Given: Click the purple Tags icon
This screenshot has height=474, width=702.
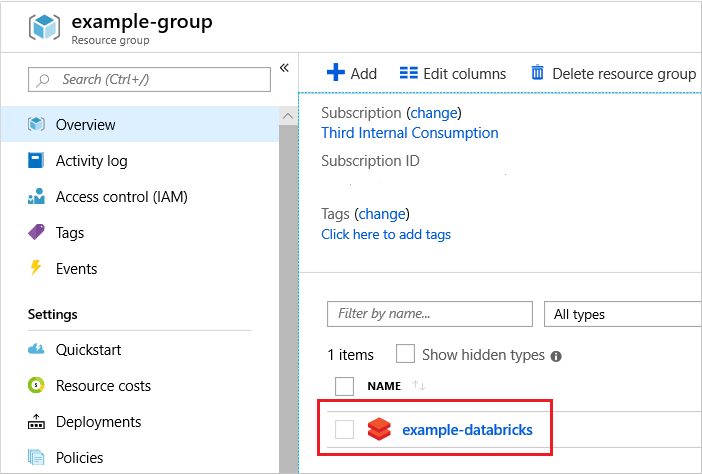Looking at the screenshot, I should click(x=37, y=233).
